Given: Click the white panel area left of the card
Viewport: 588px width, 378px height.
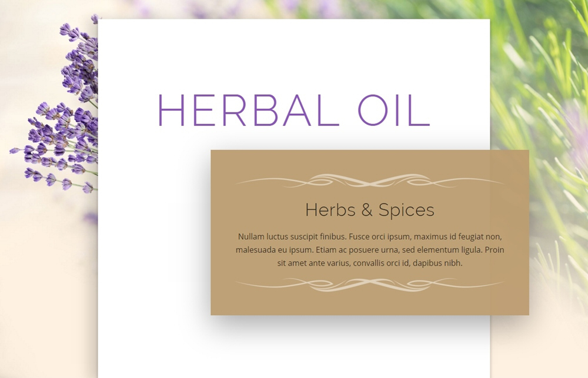Looking at the screenshot, I should [153, 232].
